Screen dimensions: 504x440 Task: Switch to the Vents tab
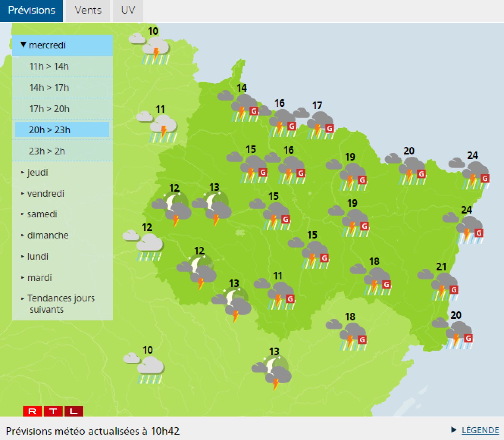(x=88, y=11)
